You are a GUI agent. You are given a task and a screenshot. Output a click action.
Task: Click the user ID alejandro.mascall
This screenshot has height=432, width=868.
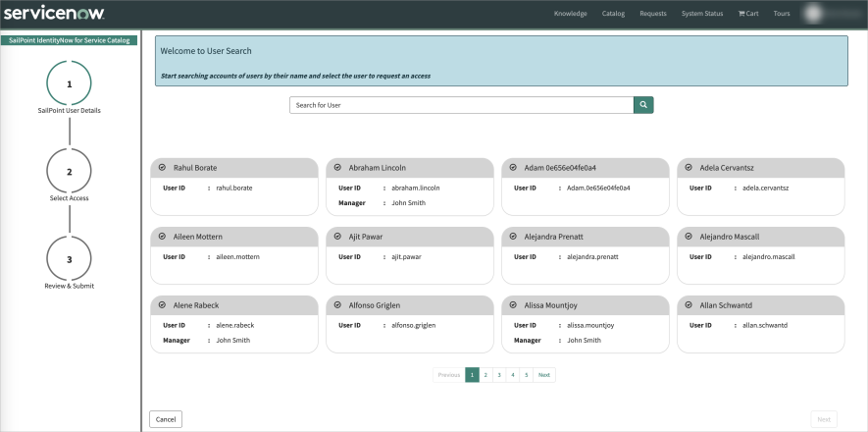tap(769, 256)
